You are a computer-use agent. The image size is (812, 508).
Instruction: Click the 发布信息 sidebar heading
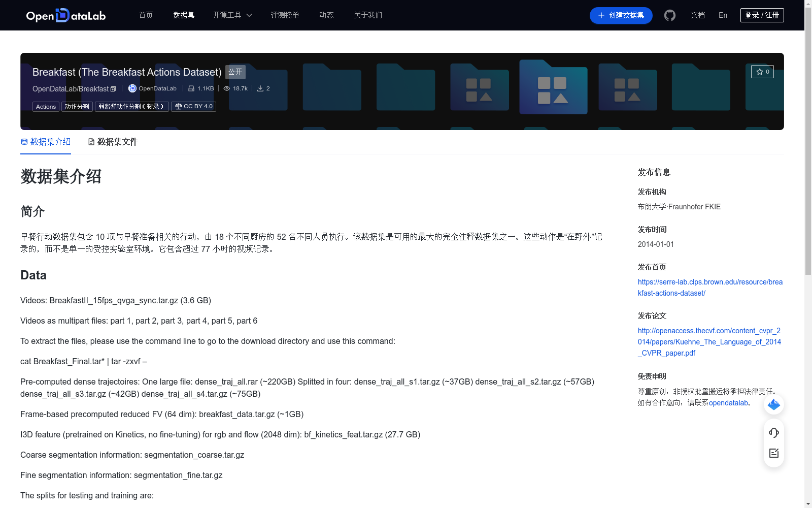[654, 172]
